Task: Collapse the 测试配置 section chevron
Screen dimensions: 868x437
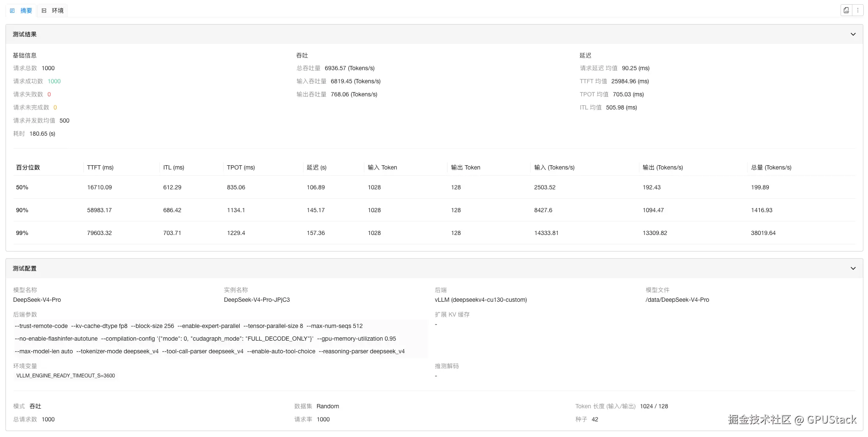Action: (853, 268)
